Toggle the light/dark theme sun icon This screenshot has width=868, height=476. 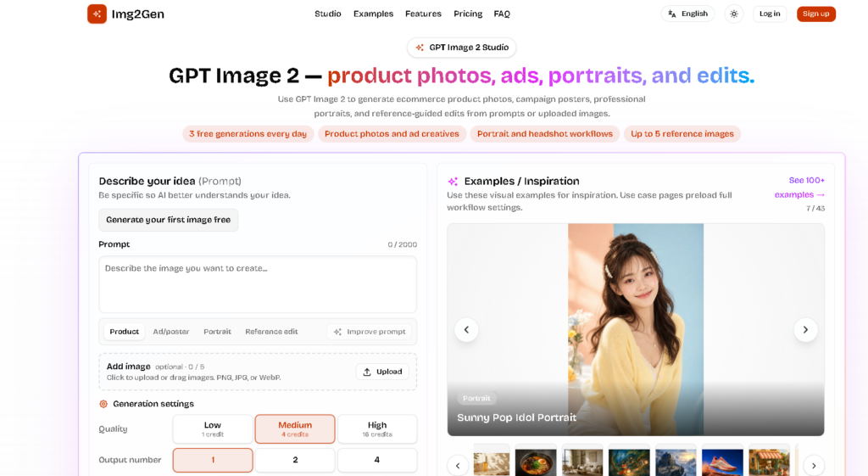pyautogui.click(x=734, y=14)
